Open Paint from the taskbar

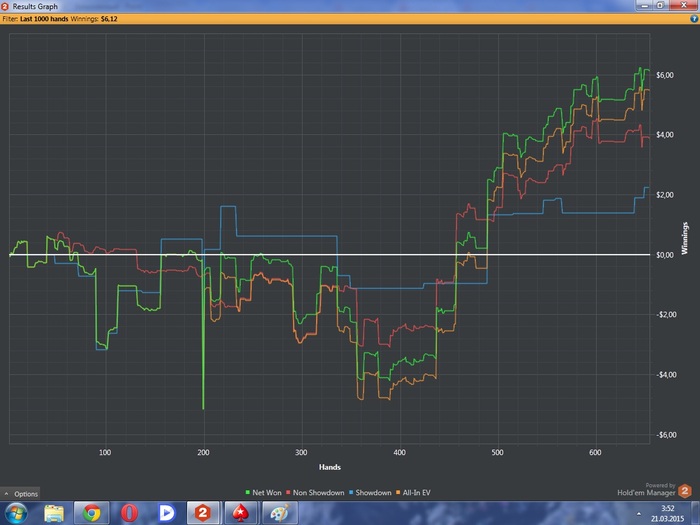pos(279,513)
